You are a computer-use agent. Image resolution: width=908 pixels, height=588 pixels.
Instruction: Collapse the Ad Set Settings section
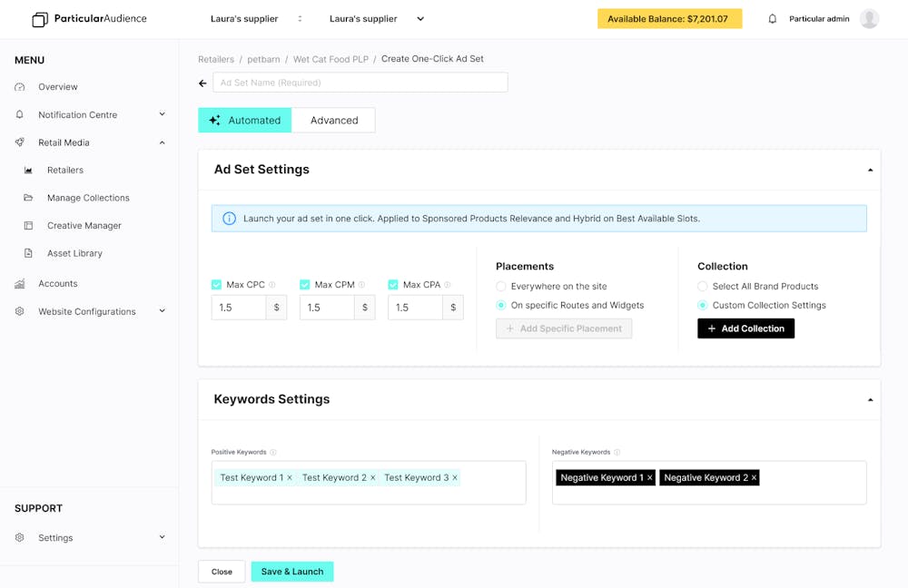click(870, 170)
